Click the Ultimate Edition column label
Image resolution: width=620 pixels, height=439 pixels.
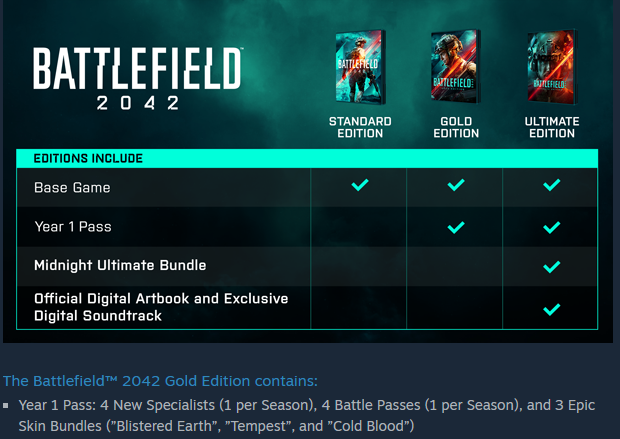552,127
